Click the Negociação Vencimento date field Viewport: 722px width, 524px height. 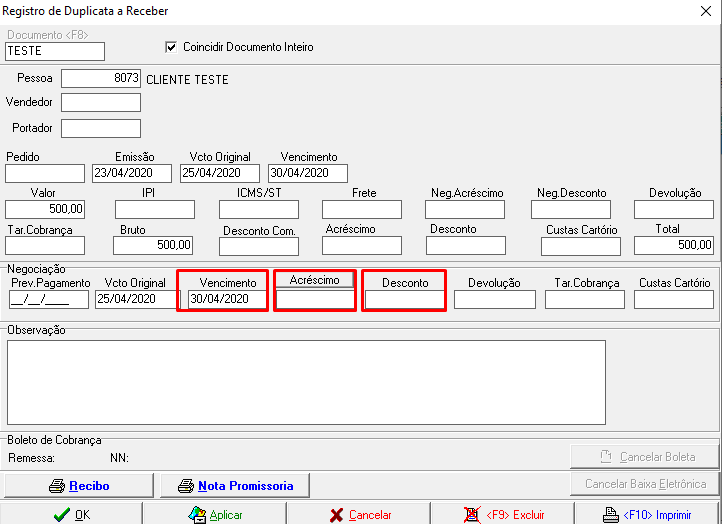(227, 299)
